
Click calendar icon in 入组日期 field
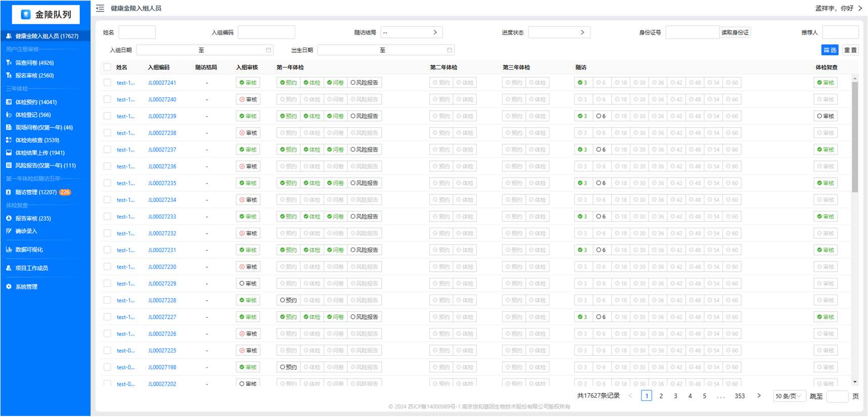[268, 50]
